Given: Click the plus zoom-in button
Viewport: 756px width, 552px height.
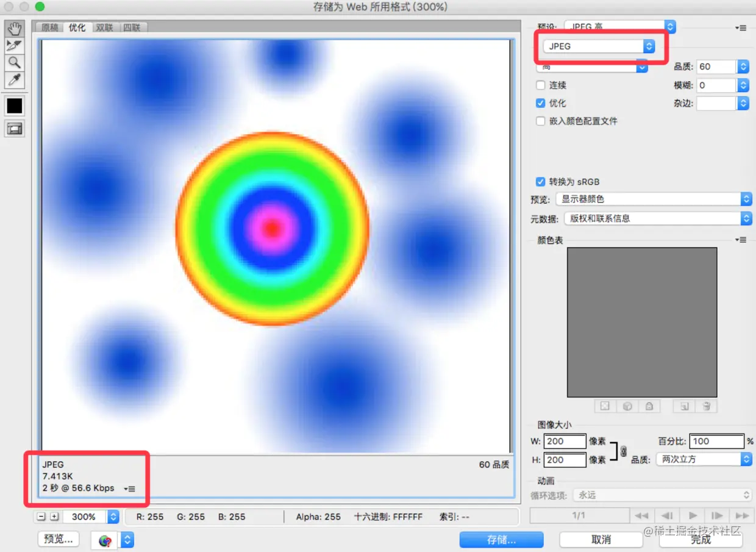Looking at the screenshot, I should tap(54, 517).
